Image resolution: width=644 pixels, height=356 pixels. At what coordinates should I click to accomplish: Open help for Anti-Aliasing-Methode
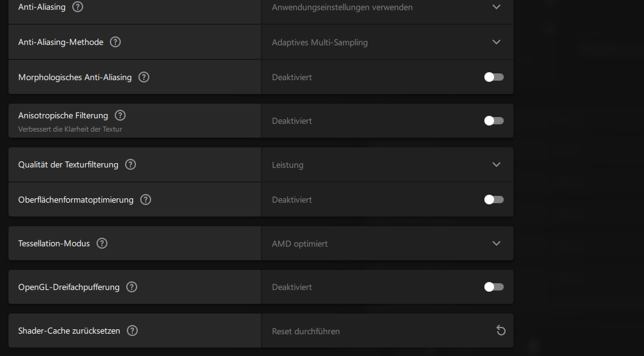tap(115, 42)
